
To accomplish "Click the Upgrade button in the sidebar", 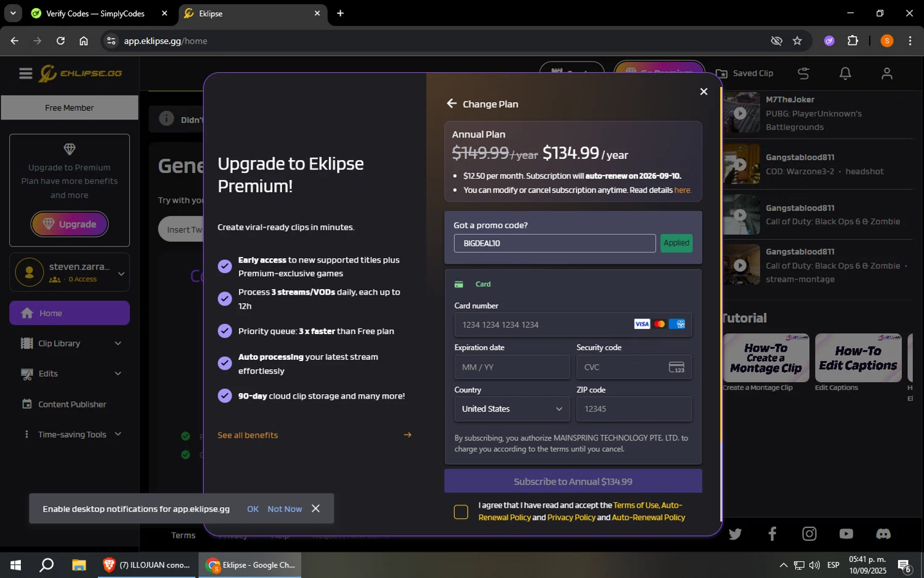I will pyautogui.click(x=70, y=224).
